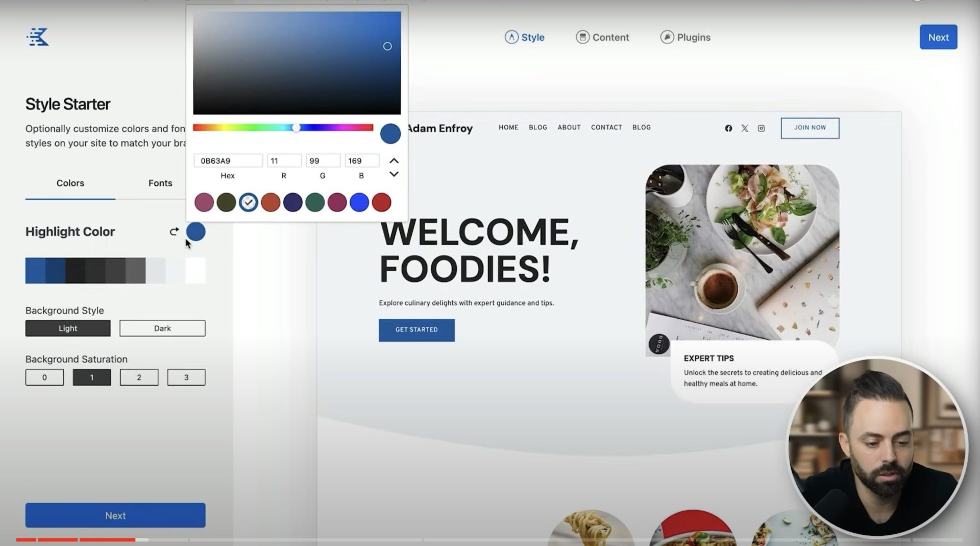Click the EXPERT TIPS card title
This screenshot has height=546, width=980.
tap(709, 359)
